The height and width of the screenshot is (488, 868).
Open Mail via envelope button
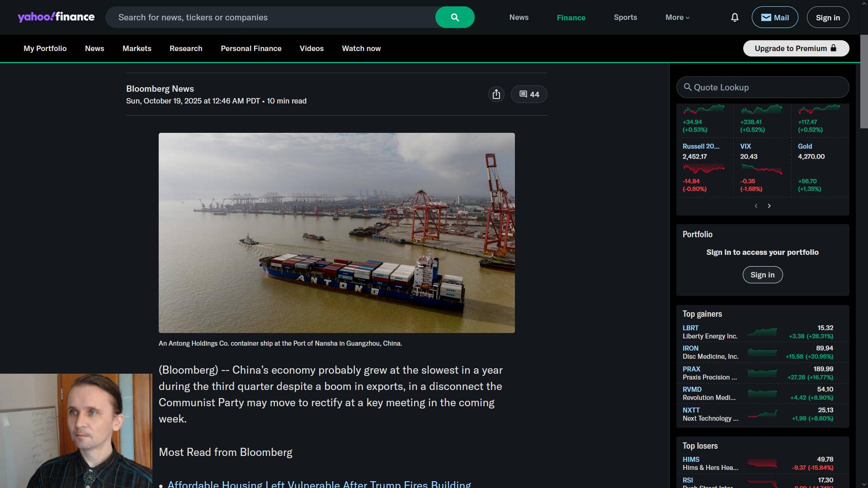[774, 17]
